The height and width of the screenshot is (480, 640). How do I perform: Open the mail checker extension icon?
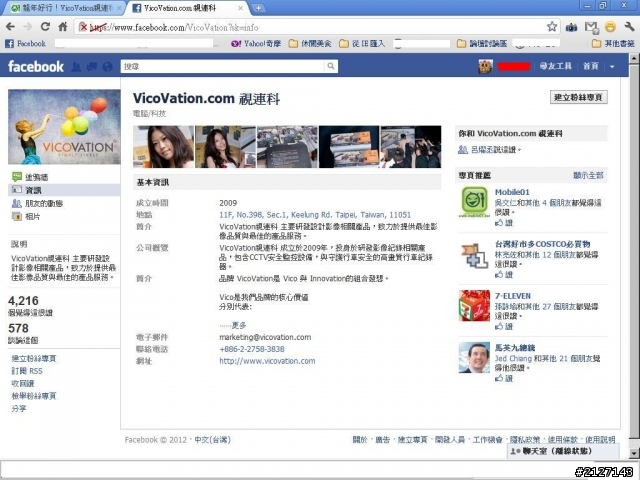coord(591,27)
